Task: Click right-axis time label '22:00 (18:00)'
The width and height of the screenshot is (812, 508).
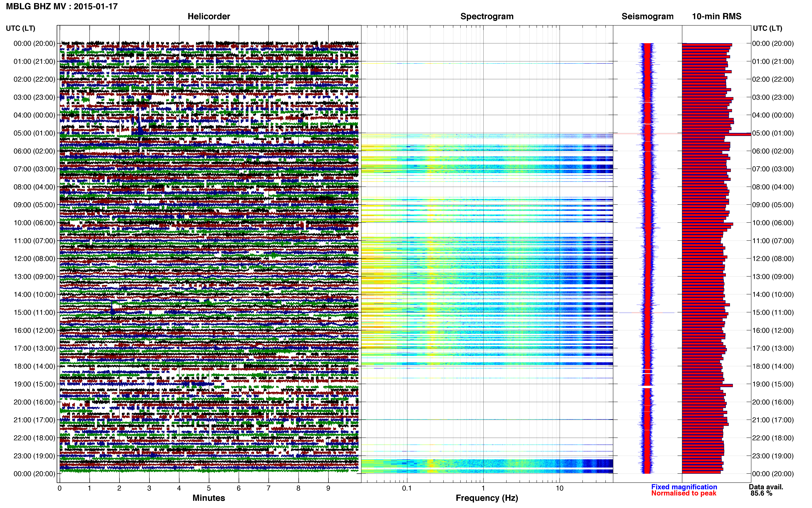Action: (773, 438)
